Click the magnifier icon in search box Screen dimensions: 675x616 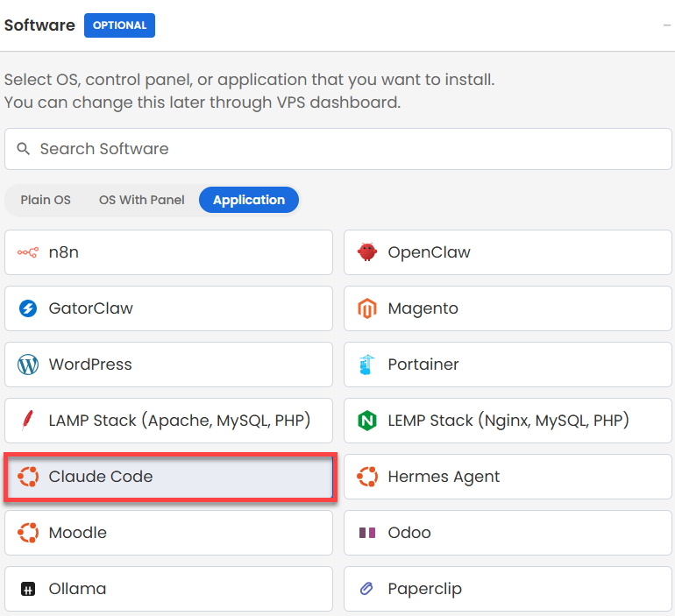[24, 149]
